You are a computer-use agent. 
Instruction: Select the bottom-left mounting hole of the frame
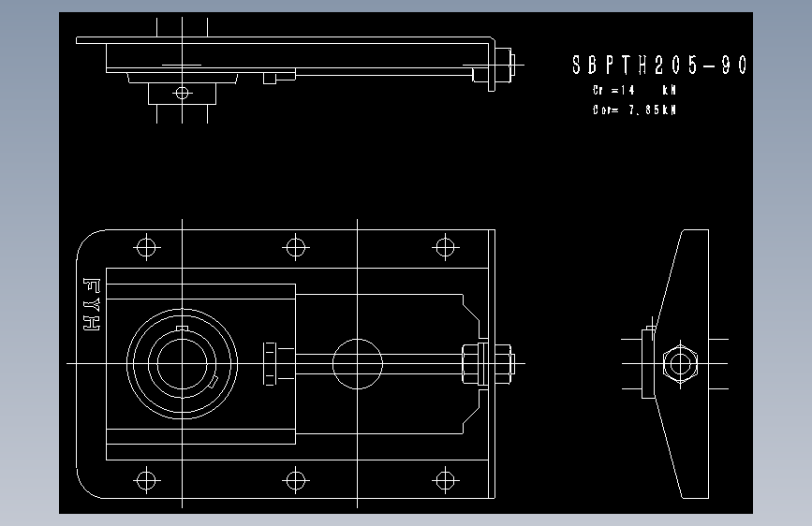click(146, 480)
